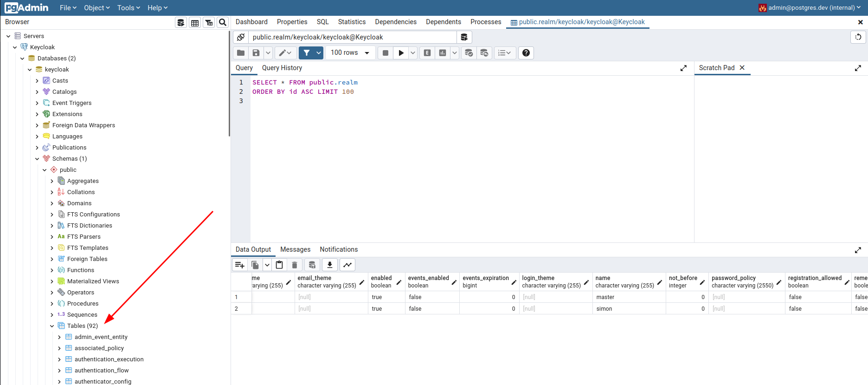Click the Add row icon in results toolbar
The image size is (868, 385).
click(x=240, y=265)
